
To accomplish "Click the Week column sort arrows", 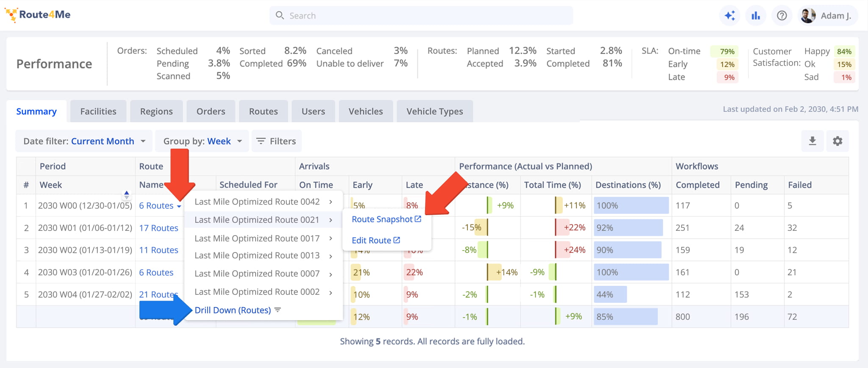I will click(126, 195).
